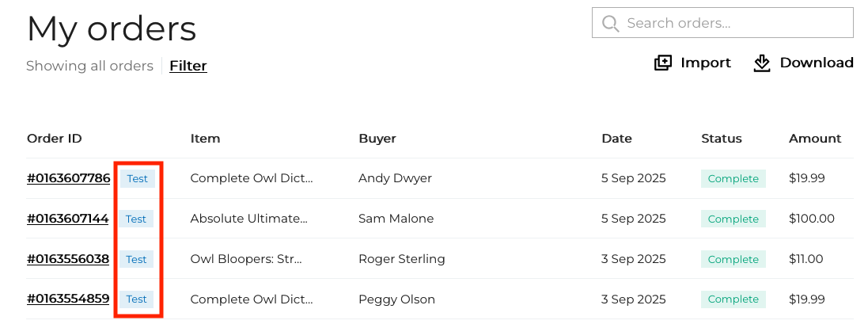
Task: Click the Download arrow icon
Action: 762,63
